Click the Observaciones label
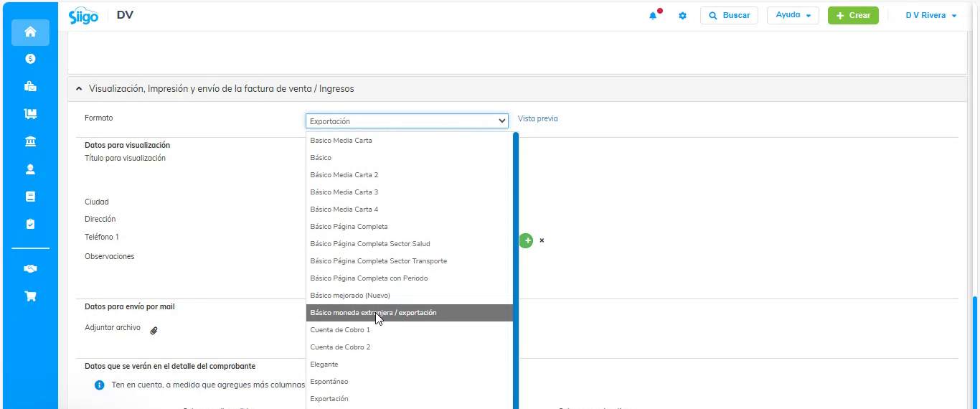The image size is (980, 409). click(x=110, y=256)
